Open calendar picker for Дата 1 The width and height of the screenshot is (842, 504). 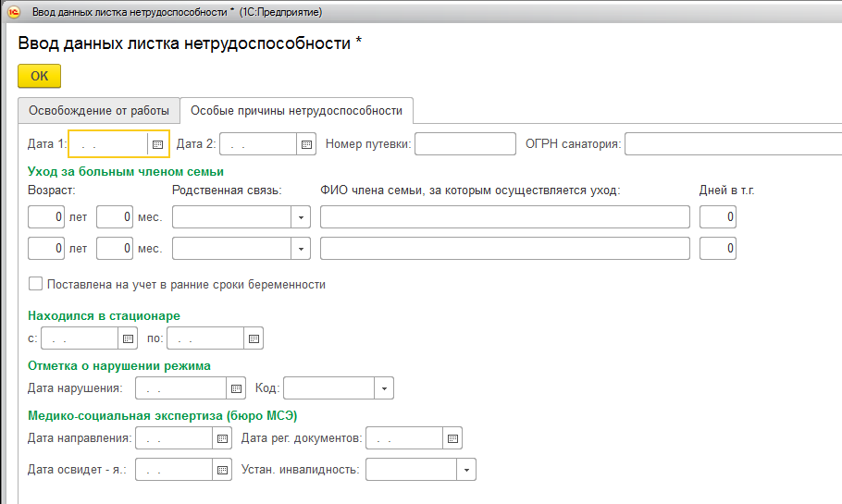[158, 144]
